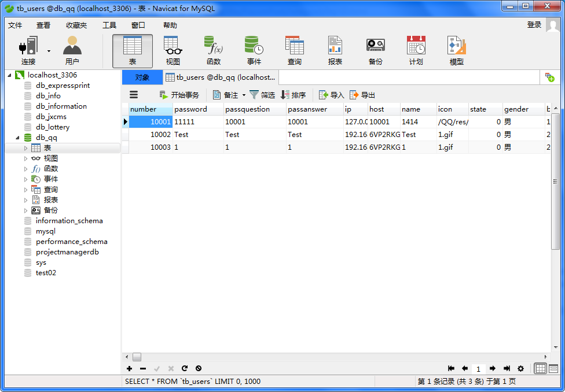Open the View (查看) menu
Viewport: 565px width, 392px height.
tap(43, 25)
